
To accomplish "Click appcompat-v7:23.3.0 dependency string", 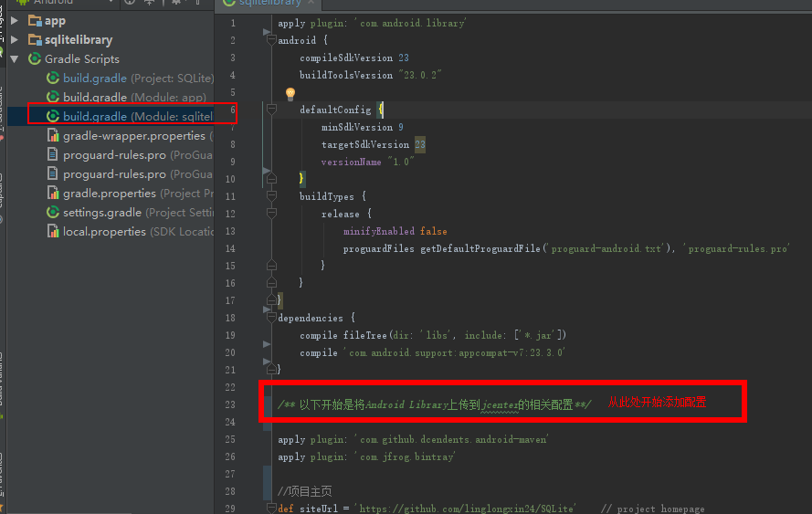I will click(454, 353).
